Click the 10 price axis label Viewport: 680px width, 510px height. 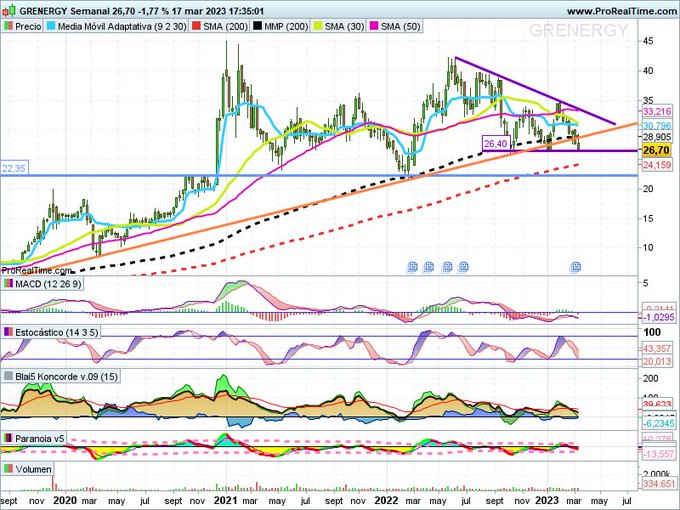(x=648, y=248)
